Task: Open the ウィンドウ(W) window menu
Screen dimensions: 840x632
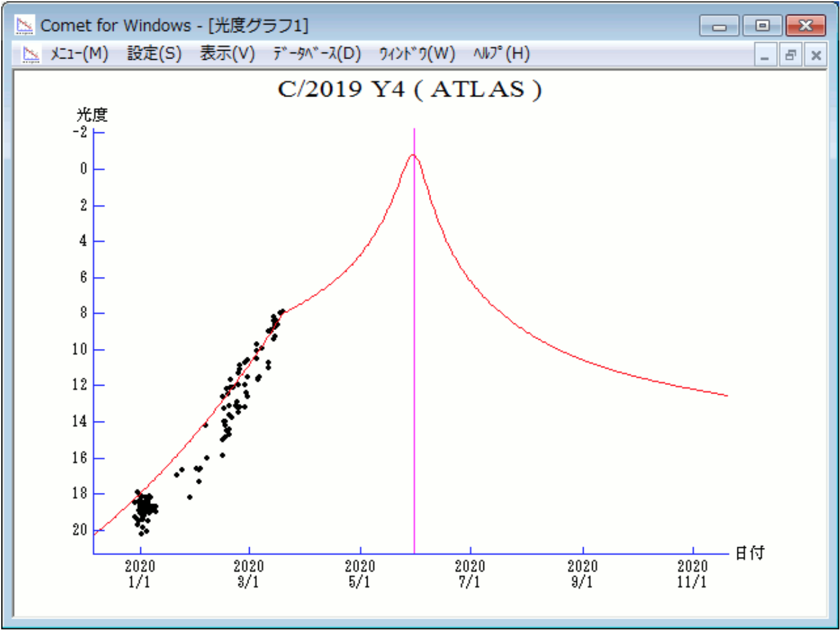Action: pyautogui.click(x=417, y=54)
